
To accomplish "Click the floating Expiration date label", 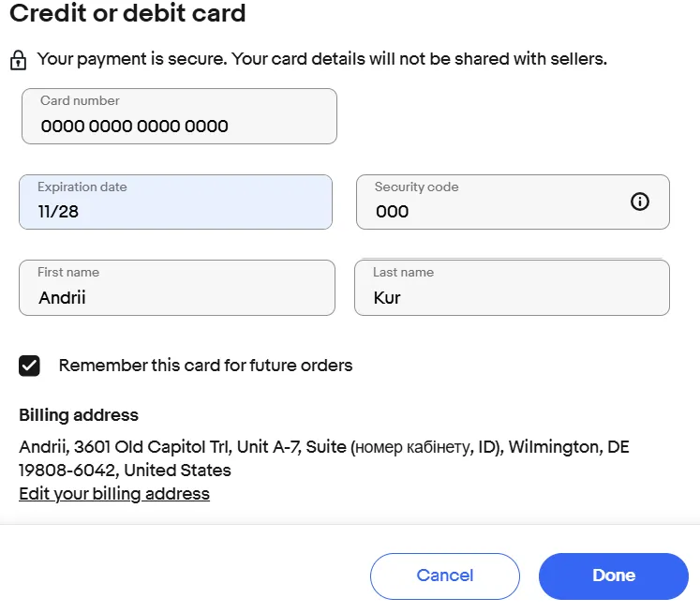I will pos(82,187).
